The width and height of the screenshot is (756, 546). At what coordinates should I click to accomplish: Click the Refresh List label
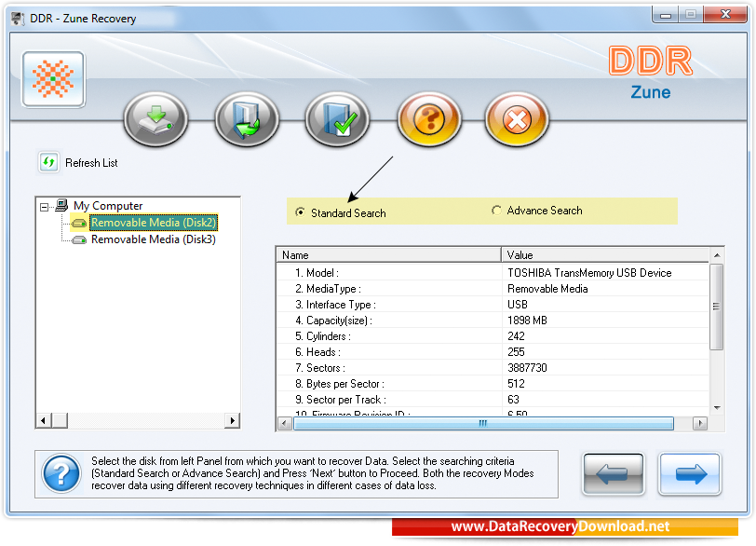pos(91,163)
